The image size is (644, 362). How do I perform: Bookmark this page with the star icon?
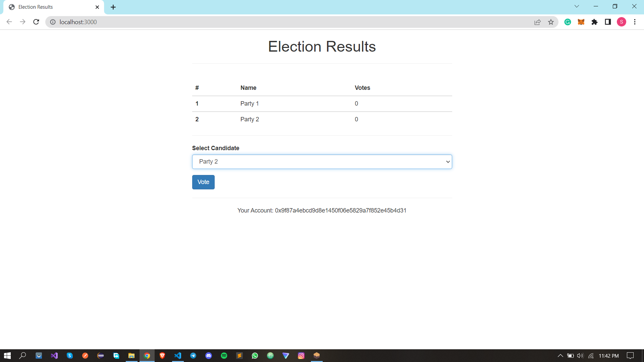click(x=551, y=22)
